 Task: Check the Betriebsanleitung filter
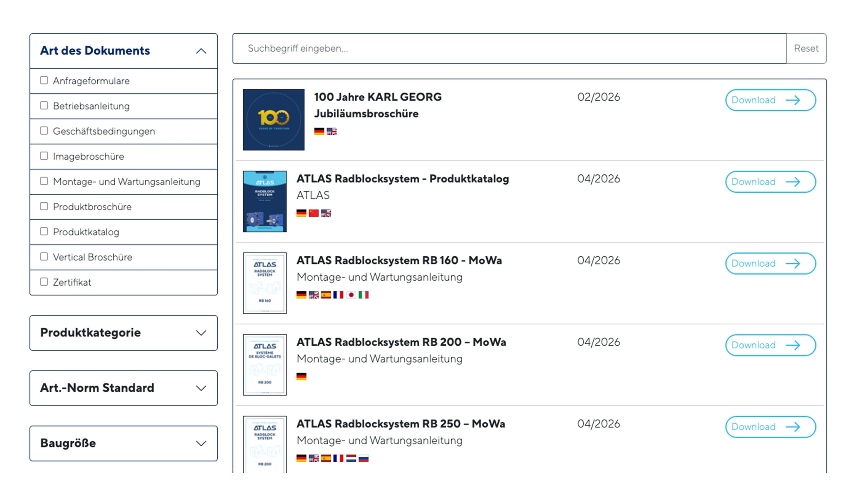coord(44,105)
